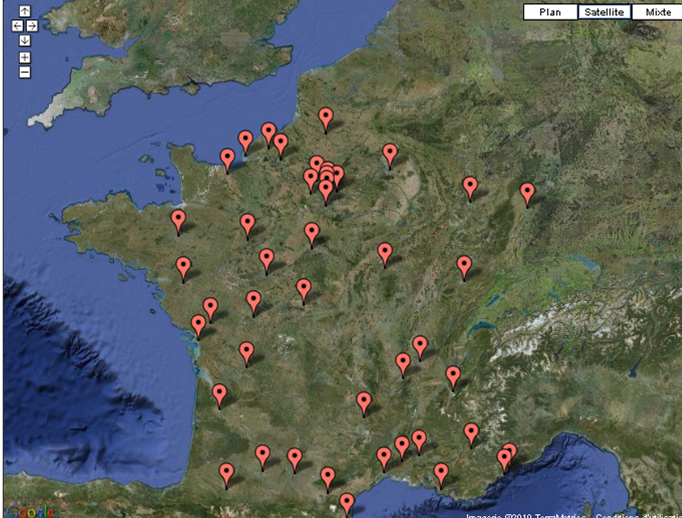Pan the map left with arrow button
Viewport: 682px width, 518px height.
coord(17,25)
